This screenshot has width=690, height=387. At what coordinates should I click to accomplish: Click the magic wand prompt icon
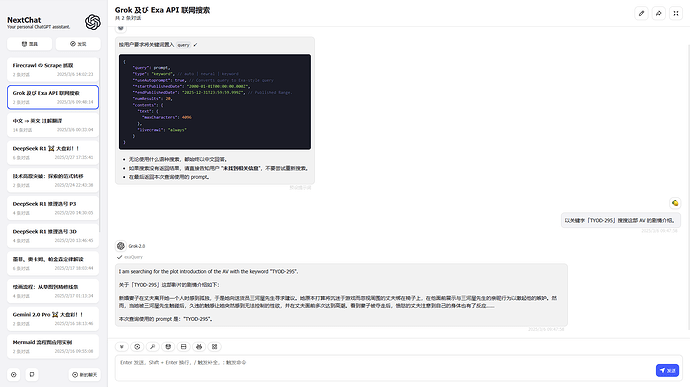point(153,347)
